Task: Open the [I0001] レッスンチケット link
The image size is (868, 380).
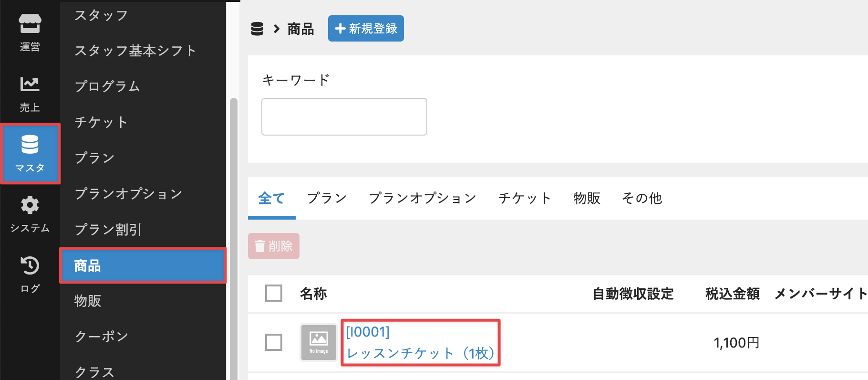Action: pos(420,343)
